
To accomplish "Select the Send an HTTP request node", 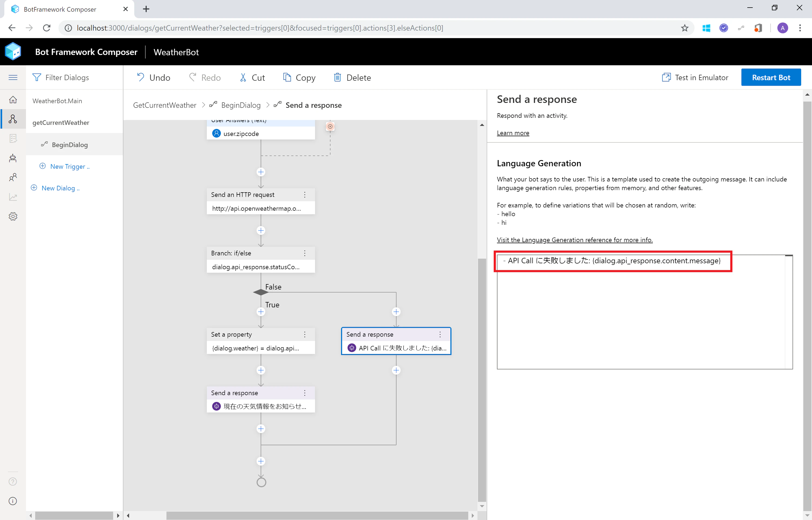I will tap(261, 201).
